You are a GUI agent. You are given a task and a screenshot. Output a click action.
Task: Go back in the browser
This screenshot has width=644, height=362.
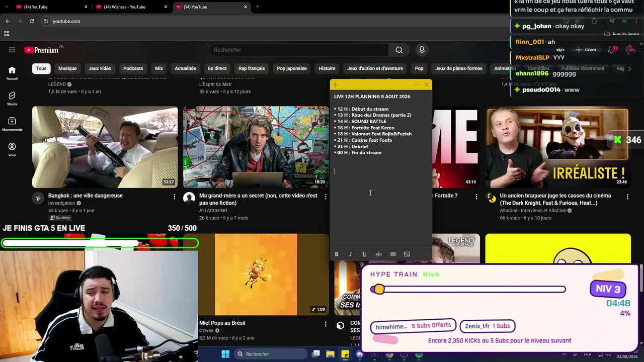[8, 21]
